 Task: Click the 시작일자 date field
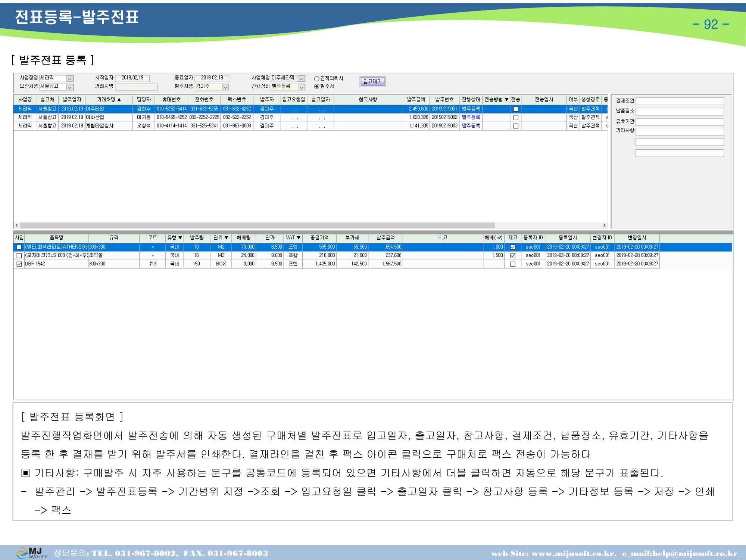pyautogui.click(x=132, y=78)
